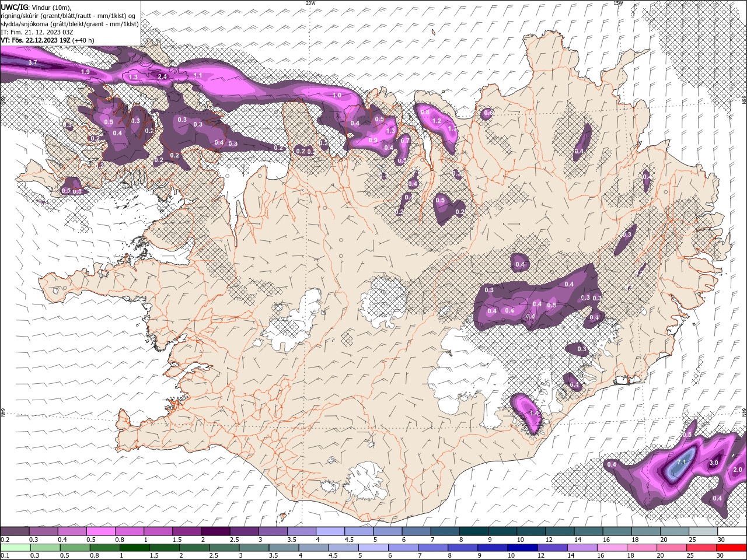
Task: Select the 1.0 value in the pink band
Action: (337, 95)
